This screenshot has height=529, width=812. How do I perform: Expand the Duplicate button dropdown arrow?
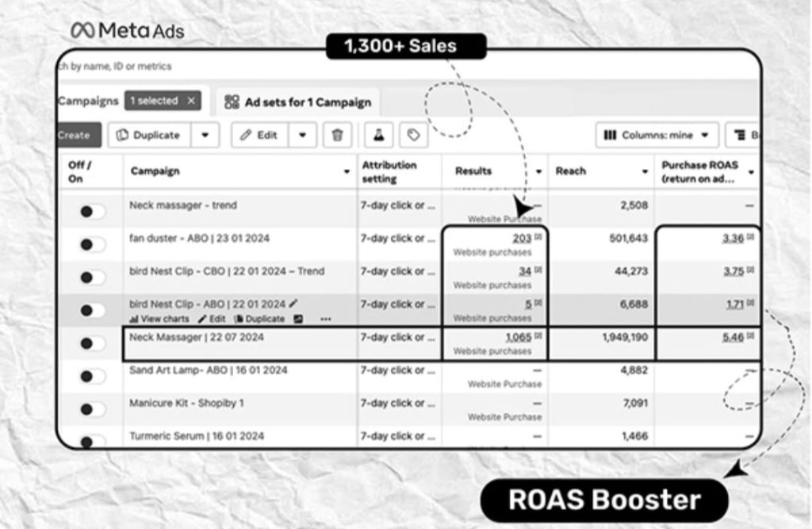[205, 136]
